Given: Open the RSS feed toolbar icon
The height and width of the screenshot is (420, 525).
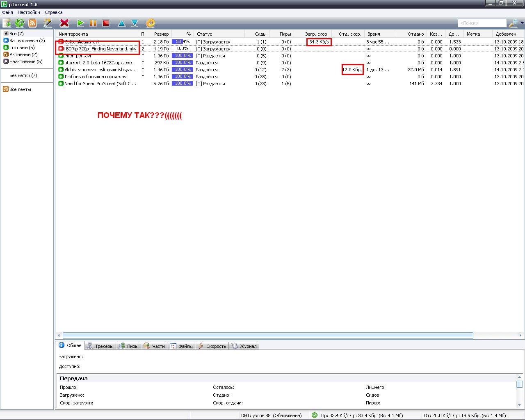Looking at the screenshot, I should (32, 23).
